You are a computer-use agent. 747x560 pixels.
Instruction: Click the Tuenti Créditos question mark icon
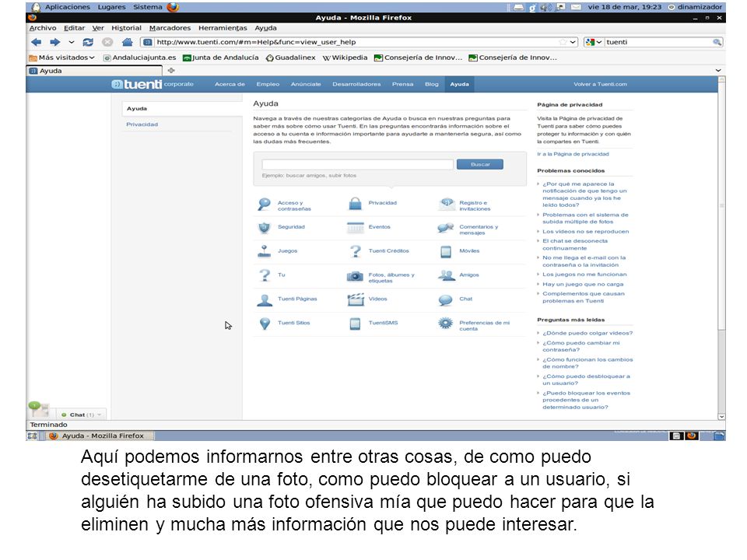tap(356, 251)
